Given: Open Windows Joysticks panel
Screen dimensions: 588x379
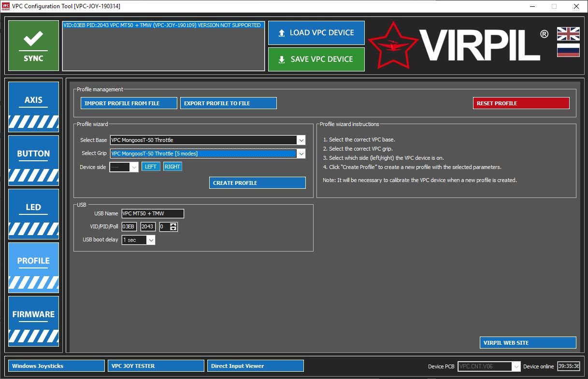Looking at the screenshot, I should (x=57, y=366).
